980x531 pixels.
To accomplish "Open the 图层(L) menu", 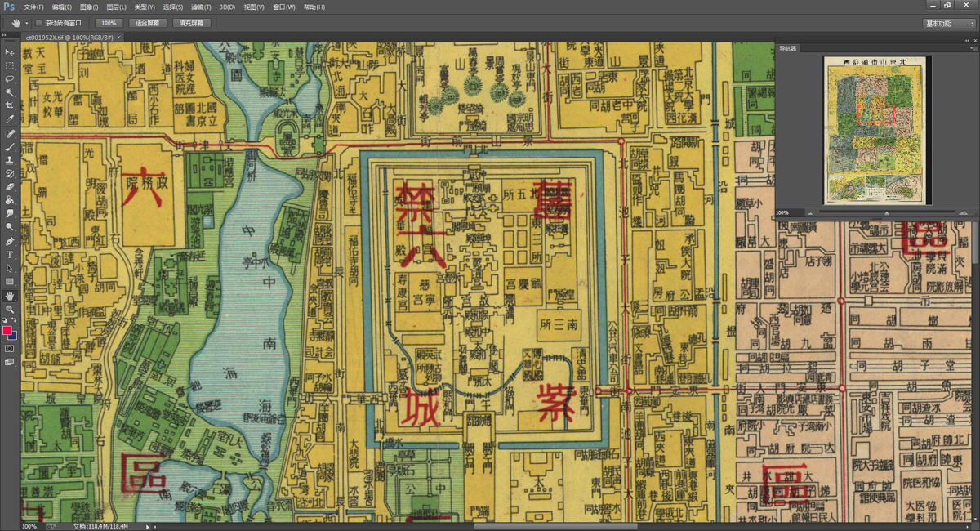I will 116,7.
